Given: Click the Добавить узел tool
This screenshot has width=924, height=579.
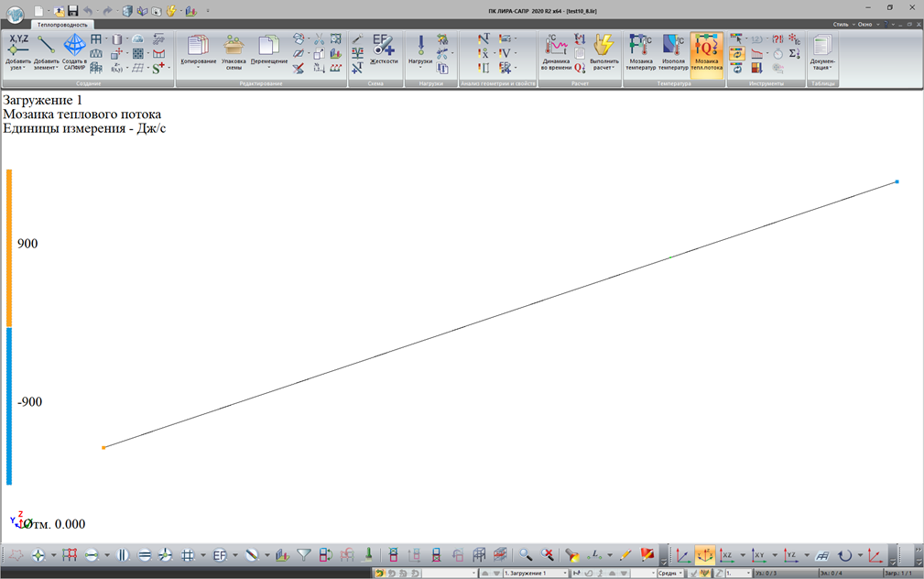Looking at the screenshot, I should point(17,52).
